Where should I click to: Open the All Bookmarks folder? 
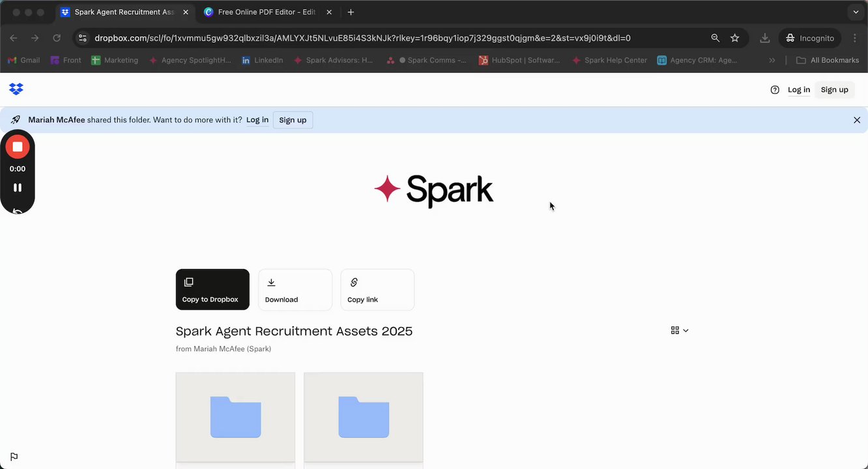click(x=828, y=60)
